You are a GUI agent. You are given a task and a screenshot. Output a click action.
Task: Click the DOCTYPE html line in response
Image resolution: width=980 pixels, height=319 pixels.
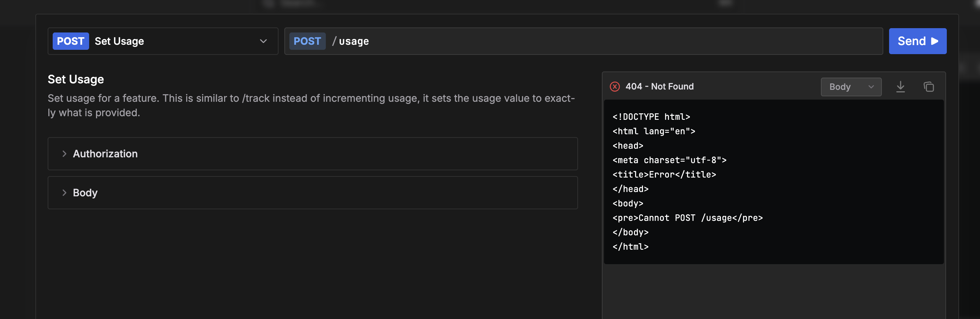coord(651,117)
